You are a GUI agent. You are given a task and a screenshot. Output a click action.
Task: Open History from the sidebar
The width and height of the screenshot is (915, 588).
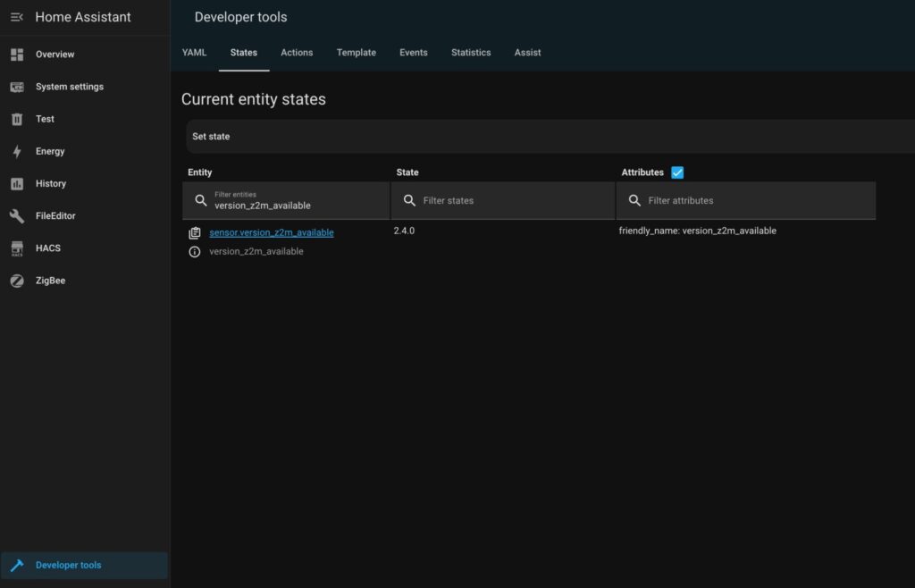coord(85,184)
